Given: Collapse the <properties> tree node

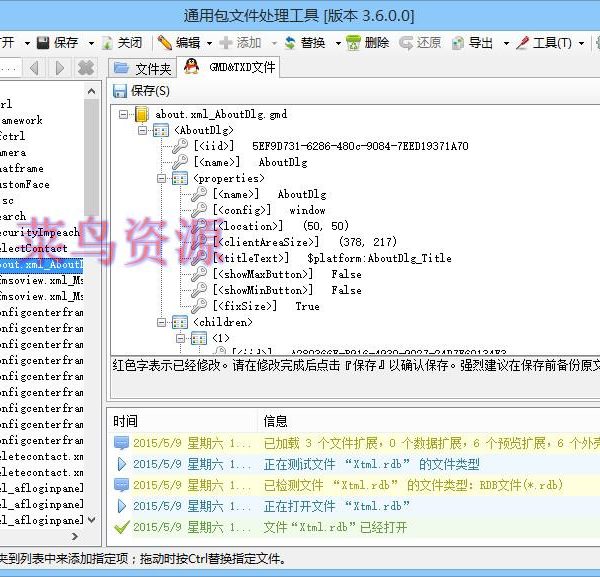Looking at the screenshot, I should [161, 178].
